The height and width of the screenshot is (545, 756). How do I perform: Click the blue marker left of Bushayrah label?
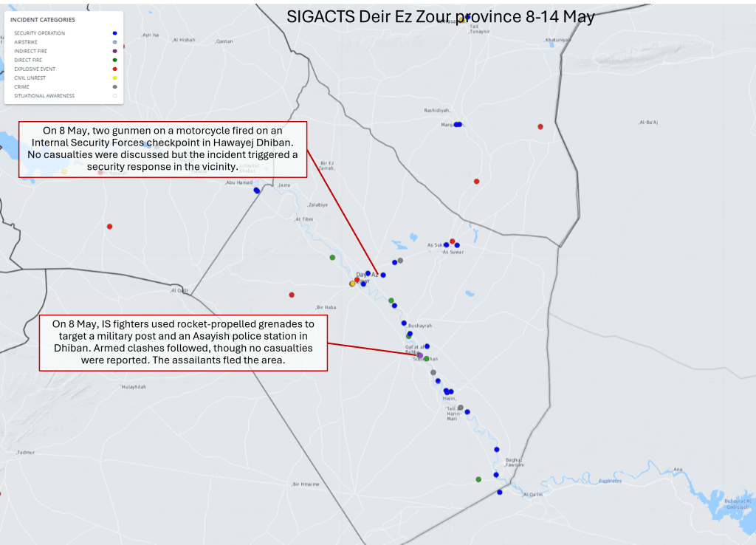[404, 323]
